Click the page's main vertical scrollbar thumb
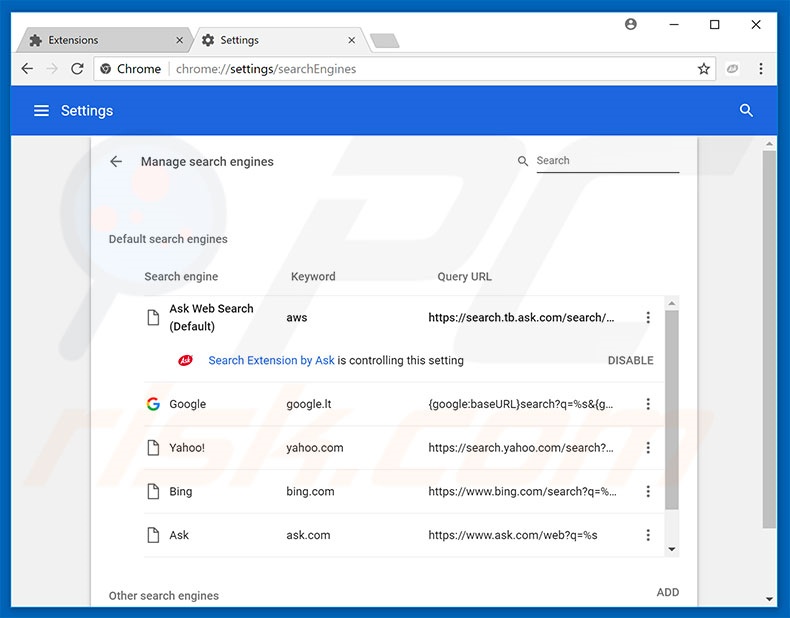The image size is (790, 618). click(769, 340)
